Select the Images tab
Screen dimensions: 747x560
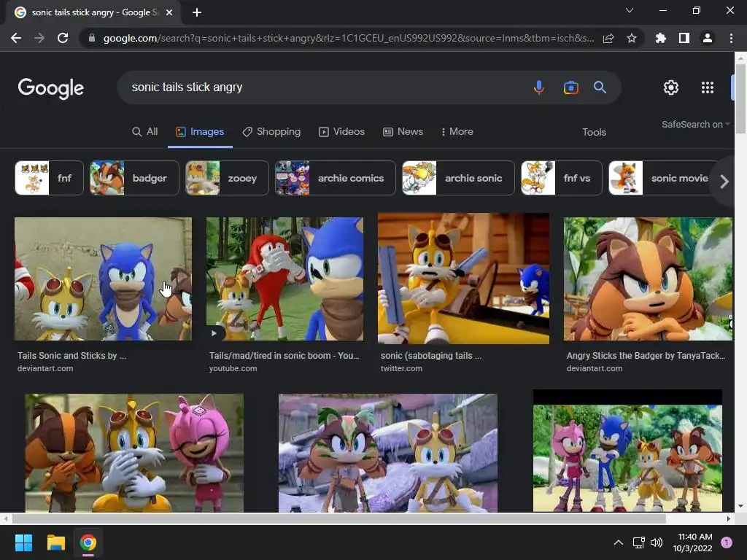pos(200,132)
